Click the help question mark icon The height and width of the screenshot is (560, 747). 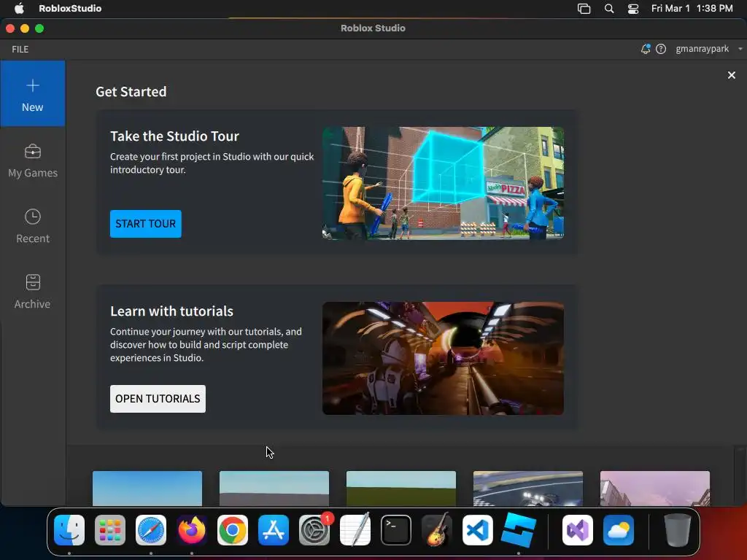point(661,49)
